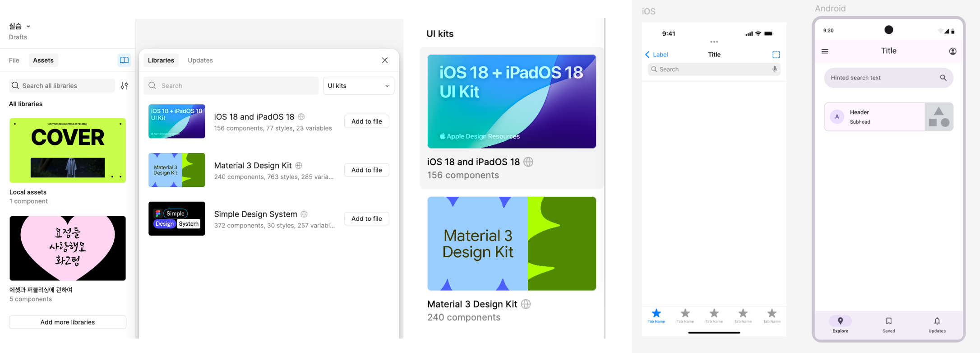Tap the first blue star tab in iOS
This screenshot has height=353, width=980.
[x=656, y=315]
